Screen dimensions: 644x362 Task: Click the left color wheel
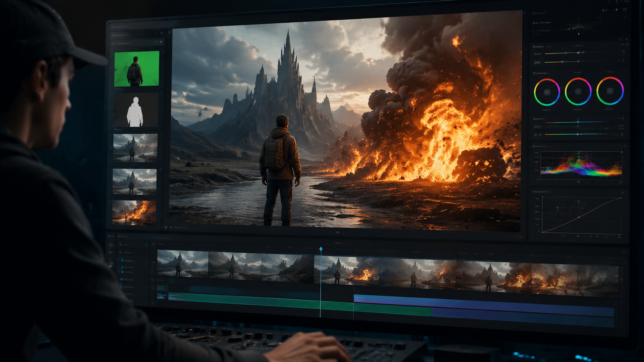tap(547, 92)
